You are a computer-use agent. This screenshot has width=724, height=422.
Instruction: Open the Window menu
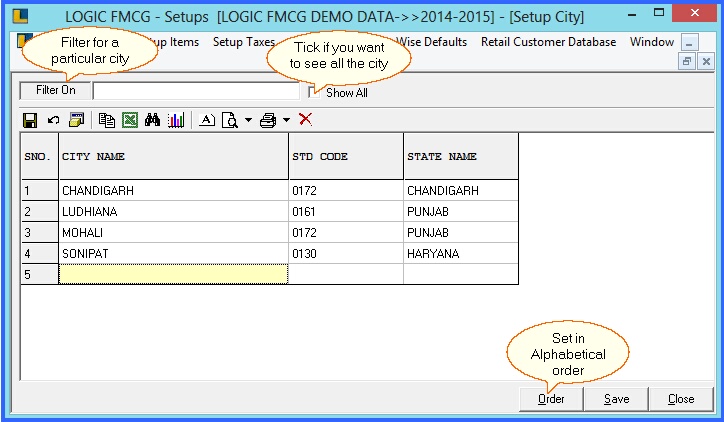point(652,42)
